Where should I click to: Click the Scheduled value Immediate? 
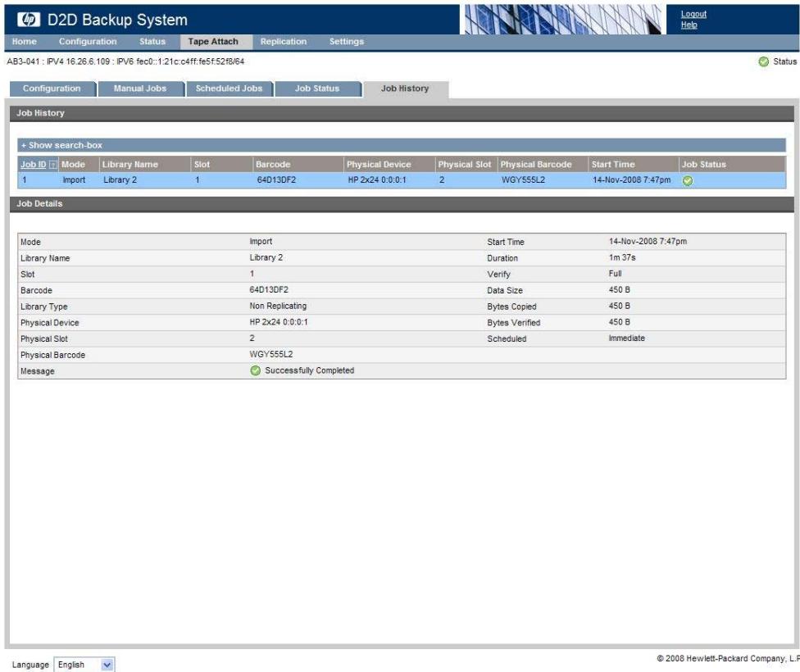tap(626, 338)
